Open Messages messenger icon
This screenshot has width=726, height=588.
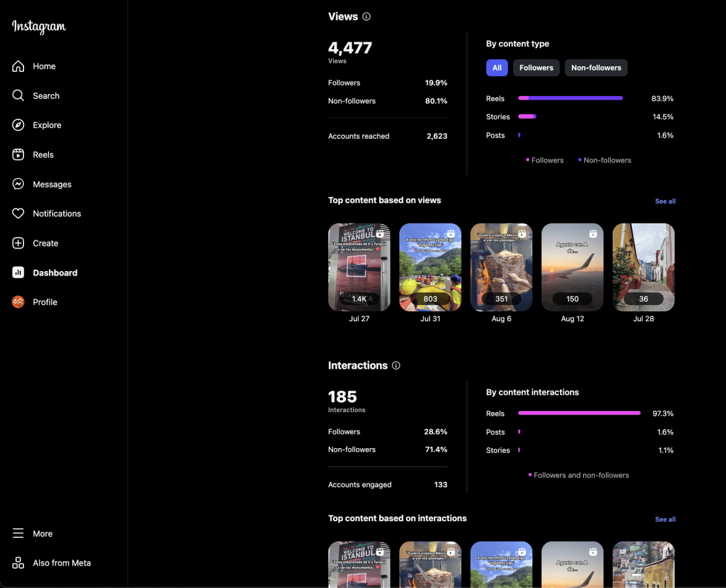click(19, 184)
